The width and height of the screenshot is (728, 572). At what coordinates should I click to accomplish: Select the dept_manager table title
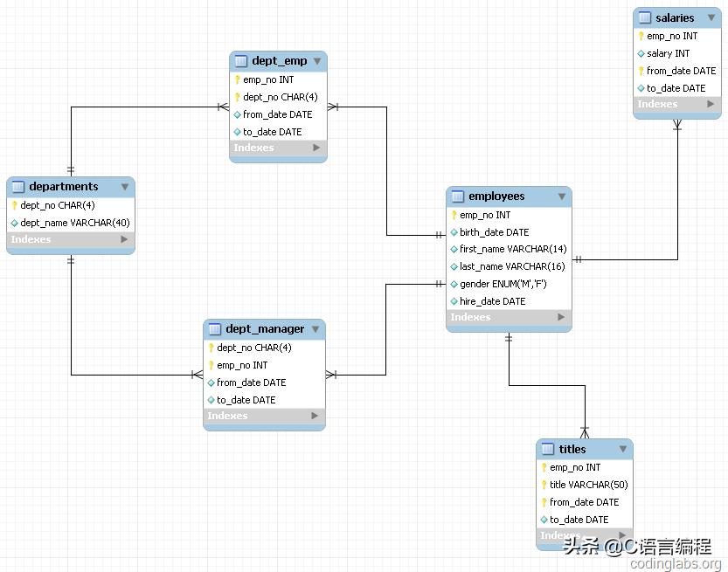(x=265, y=329)
